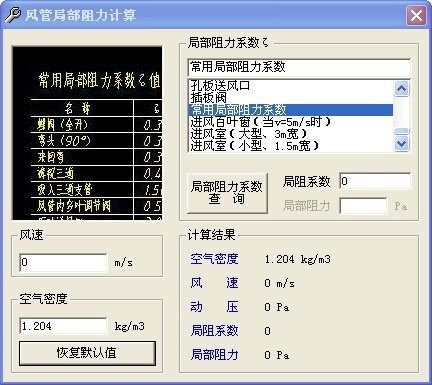Screen dimensions: 432x385
Task: Click the 0 m/s wind speed result
Action: pyautogui.click(x=279, y=283)
